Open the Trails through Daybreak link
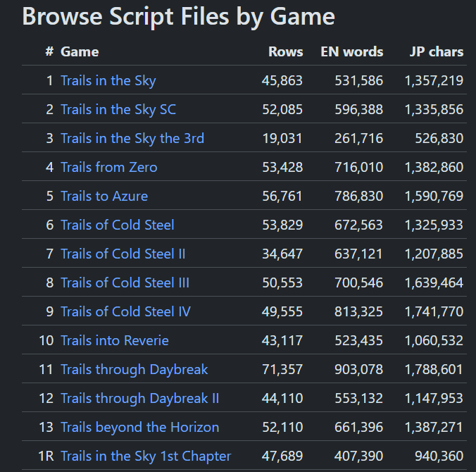 click(134, 370)
